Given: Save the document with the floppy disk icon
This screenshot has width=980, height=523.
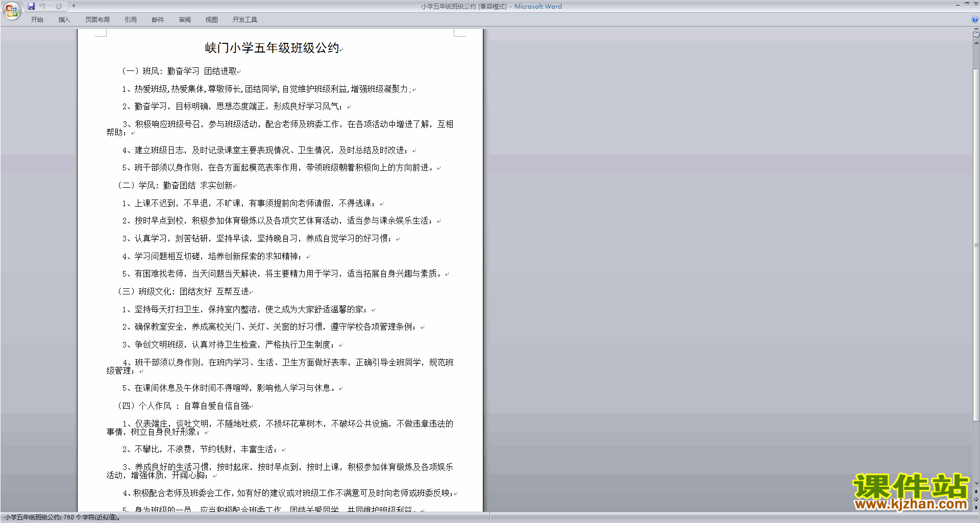Looking at the screenshot, I should tap(31, 6).
